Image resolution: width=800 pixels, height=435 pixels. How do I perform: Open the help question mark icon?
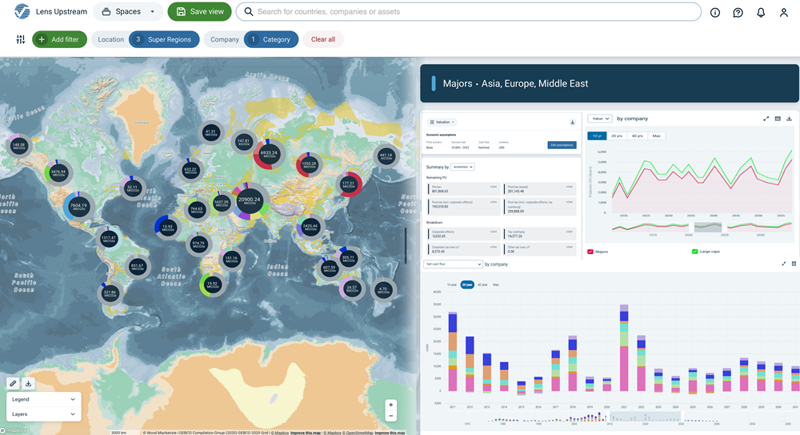738,12
